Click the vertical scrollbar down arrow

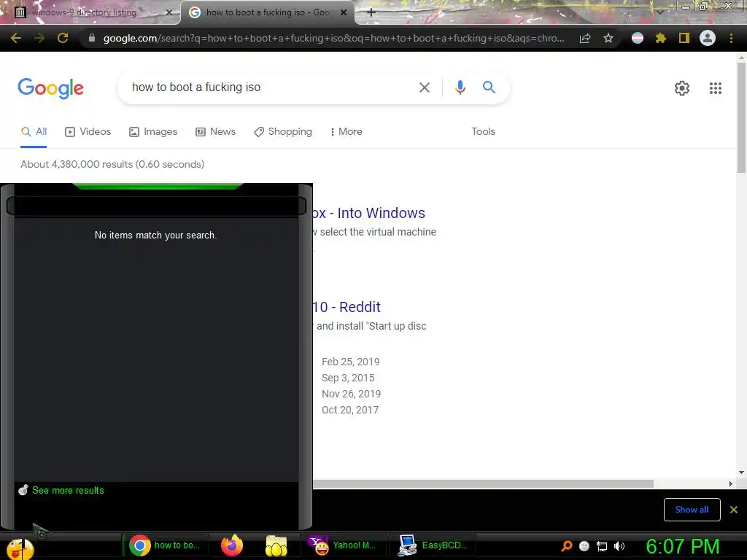741,472
